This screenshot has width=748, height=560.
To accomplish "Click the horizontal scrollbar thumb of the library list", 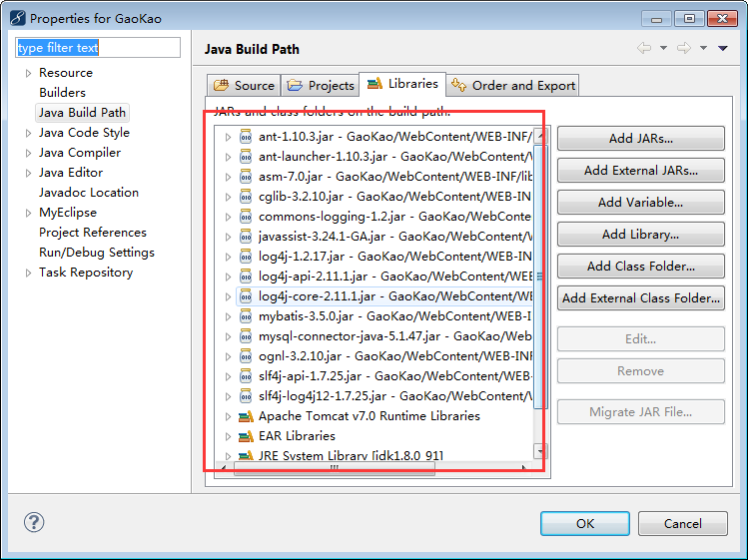I will pos(334,468).
